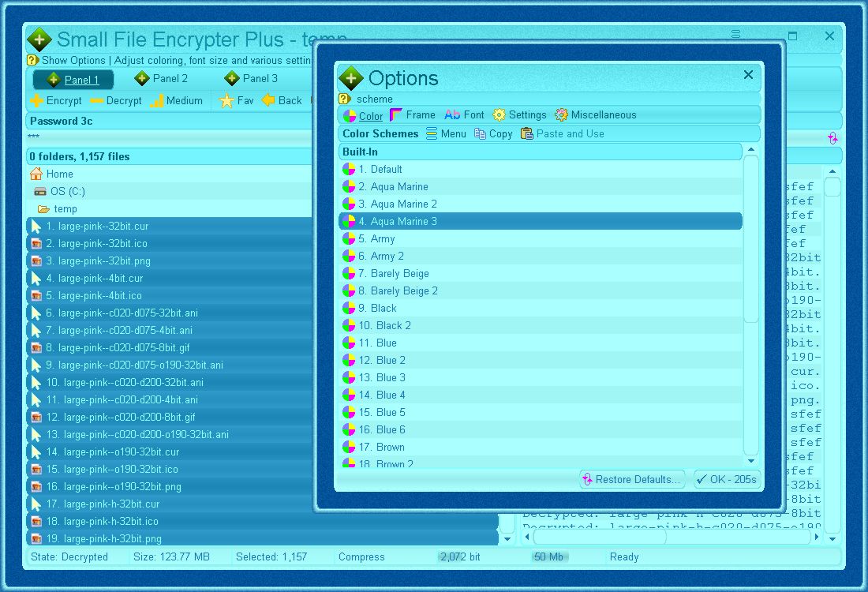Click the Encrypt toolbar button
The image size is (868, 592).
[x=56, y=101]
